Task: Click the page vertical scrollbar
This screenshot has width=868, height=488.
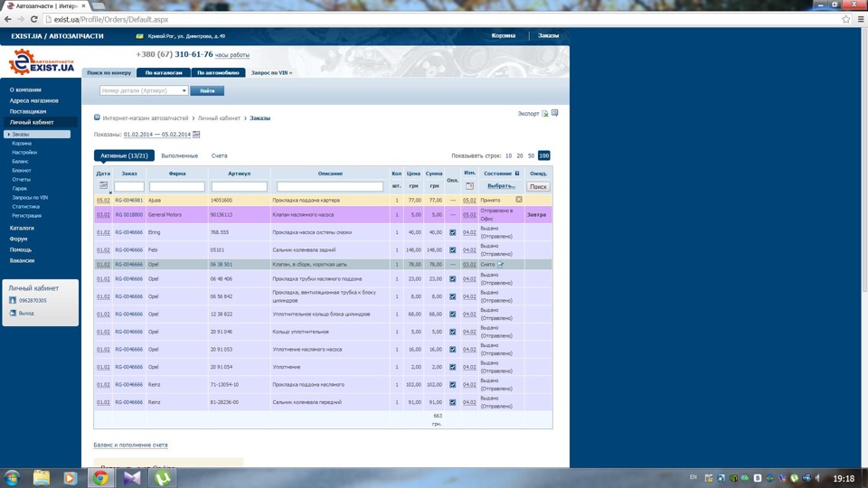Action: tap(863, 161)
